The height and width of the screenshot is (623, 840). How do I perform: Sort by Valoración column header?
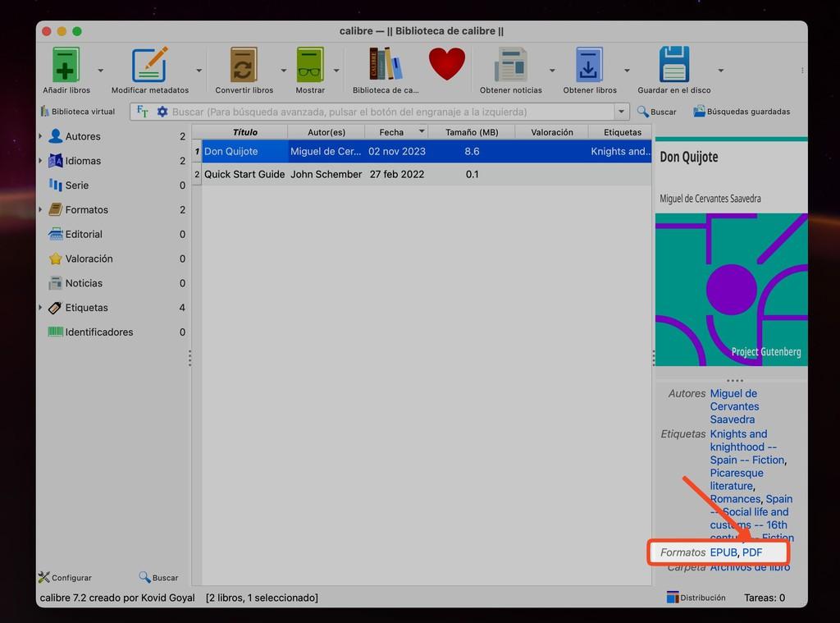tap(552, 132)
